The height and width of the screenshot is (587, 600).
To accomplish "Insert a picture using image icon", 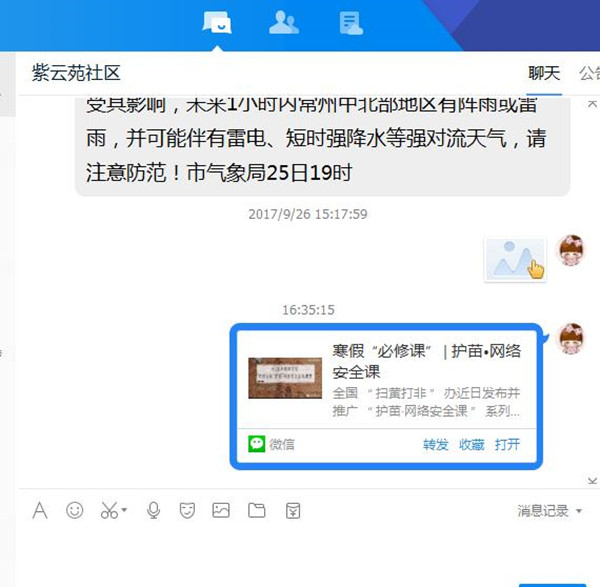I will (x=221, y=510).
